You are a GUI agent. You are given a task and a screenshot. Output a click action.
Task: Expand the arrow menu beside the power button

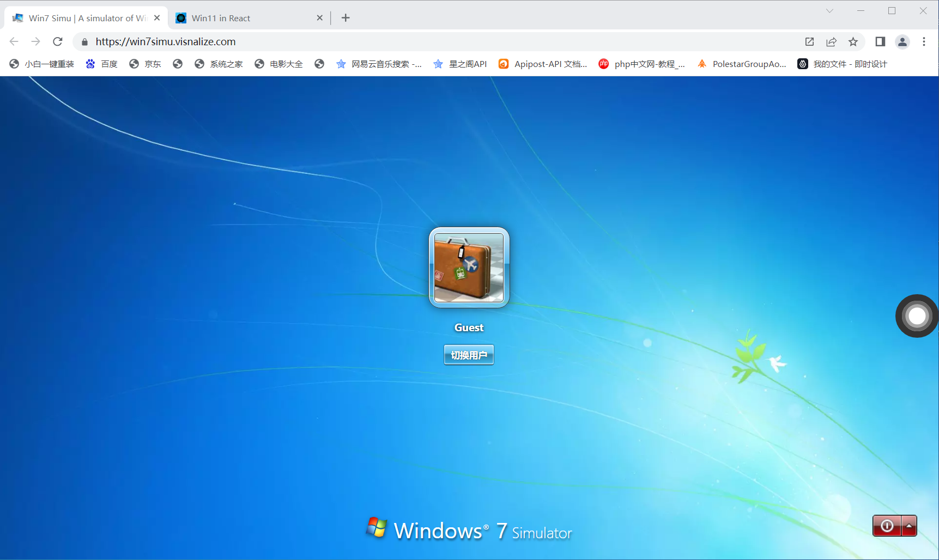pos(909,526)
